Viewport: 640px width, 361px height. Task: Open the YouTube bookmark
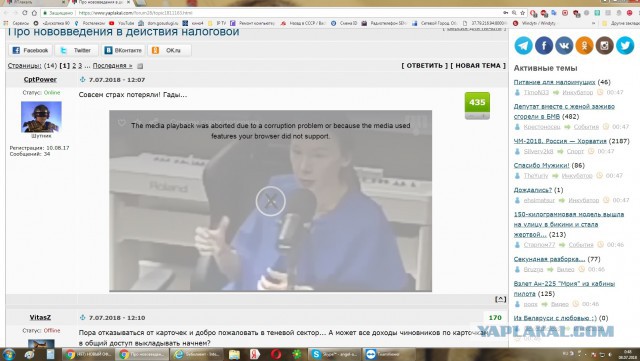(x=122, y=23)
